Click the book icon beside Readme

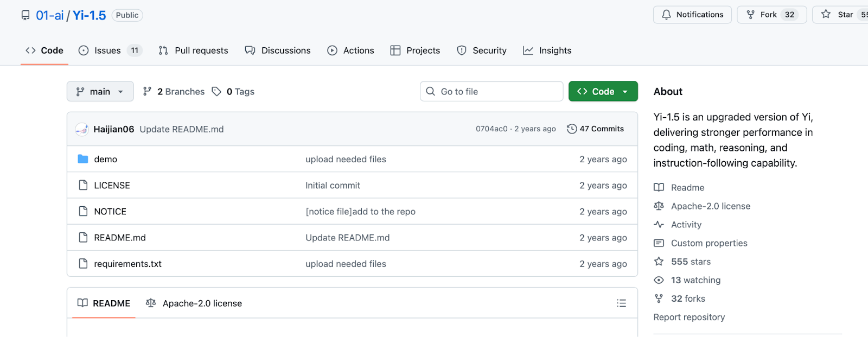click(x=659, y=187)
